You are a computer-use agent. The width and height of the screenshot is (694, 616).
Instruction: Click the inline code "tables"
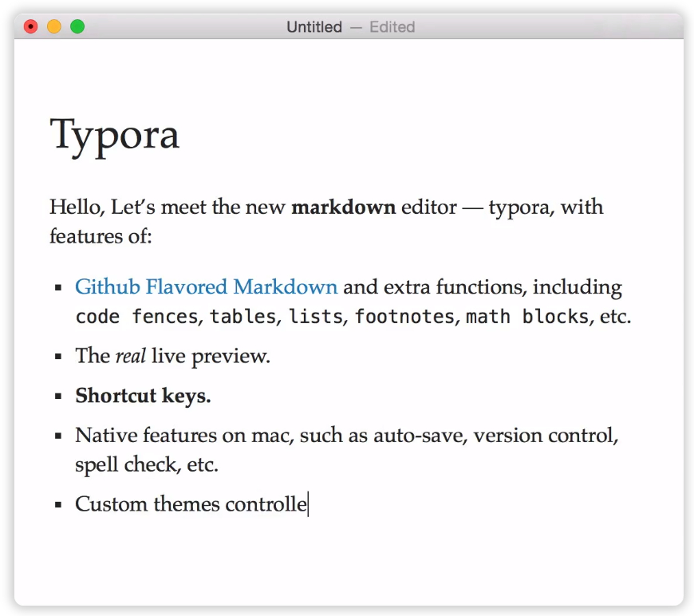click(243, 317)
